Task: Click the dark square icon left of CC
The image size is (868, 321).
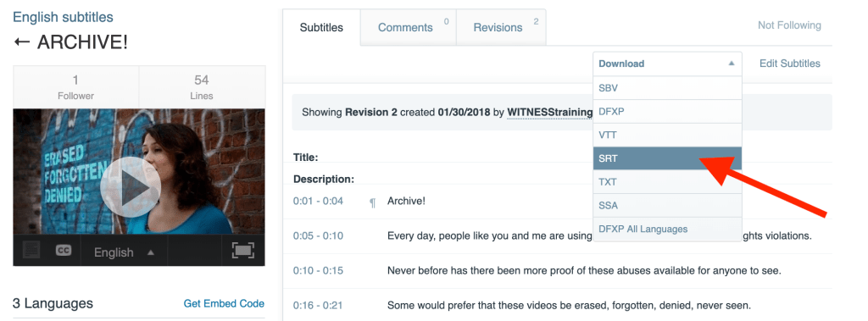Action: point(31,251)
